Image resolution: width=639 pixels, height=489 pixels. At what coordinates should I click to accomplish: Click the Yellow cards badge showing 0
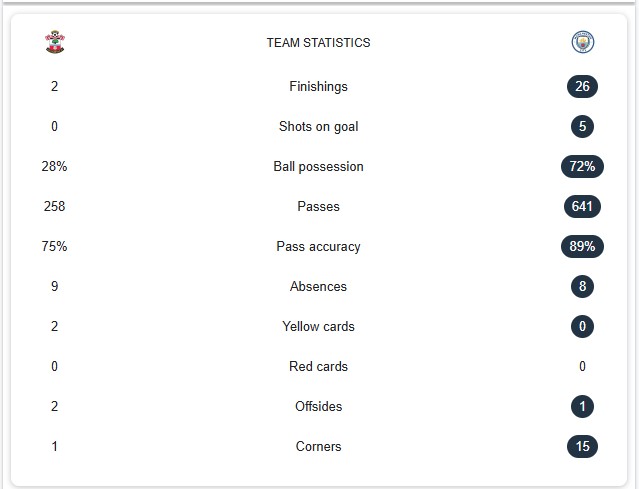pos(582,326)
